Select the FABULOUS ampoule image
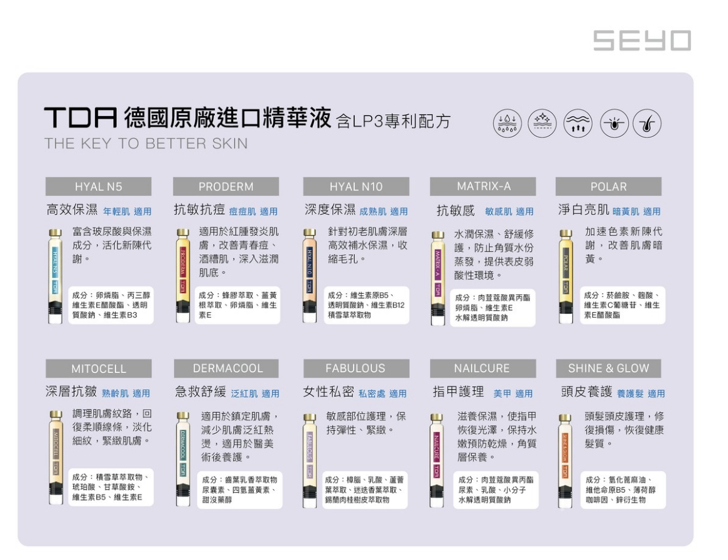The width and height of the screenshot is (728, 560). tap(310, 460)
